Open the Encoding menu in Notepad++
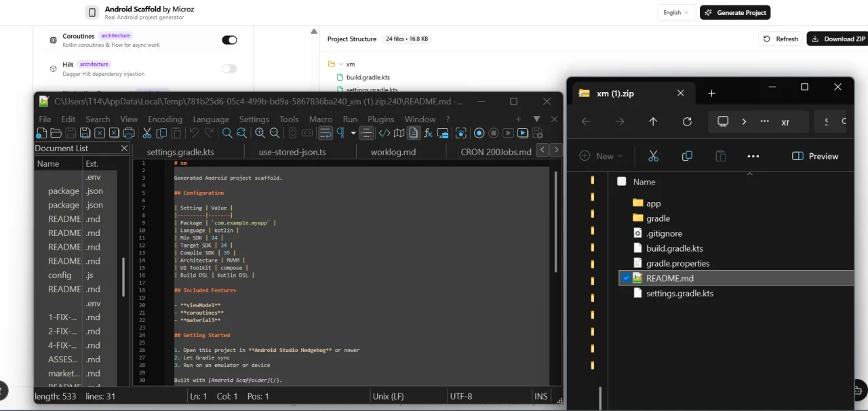Viewport: 868px width, 411px height. (165, 119)
